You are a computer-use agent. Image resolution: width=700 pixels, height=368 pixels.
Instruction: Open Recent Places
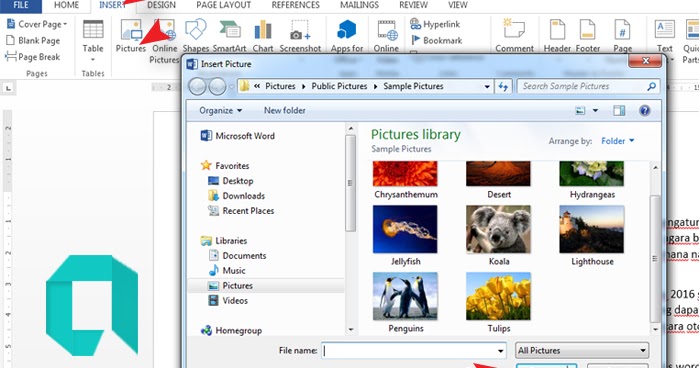pos(241,211)
